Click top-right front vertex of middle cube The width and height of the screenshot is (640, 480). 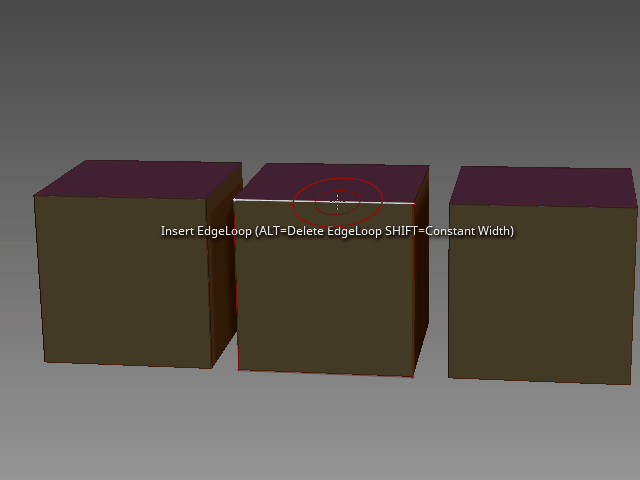[x=413, y=204]
